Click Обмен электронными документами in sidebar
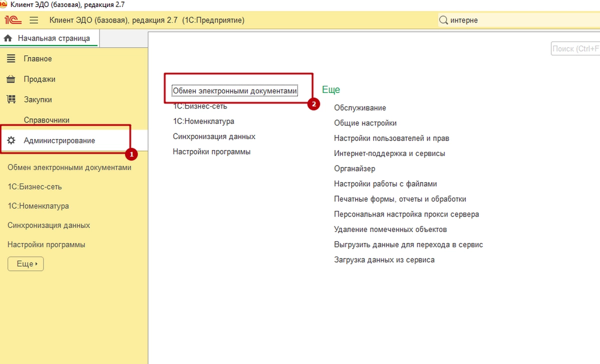This screenshot has height=364, width=600. [69, 167]
